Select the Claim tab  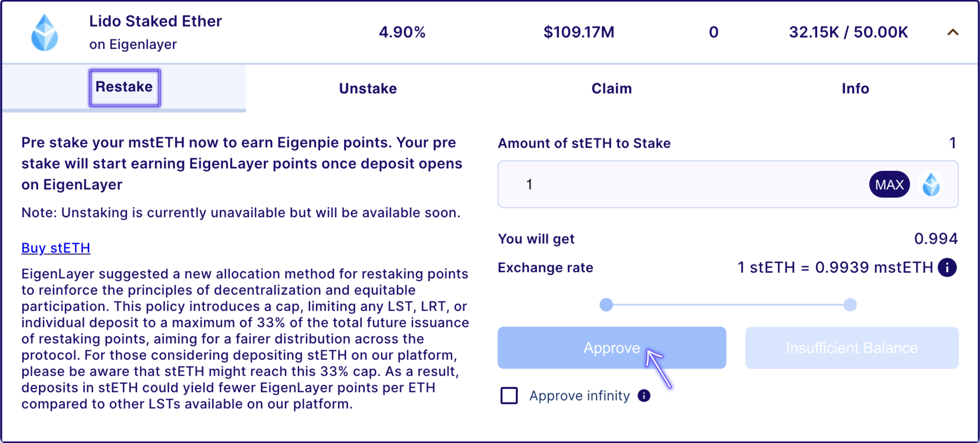coord(611,89)
